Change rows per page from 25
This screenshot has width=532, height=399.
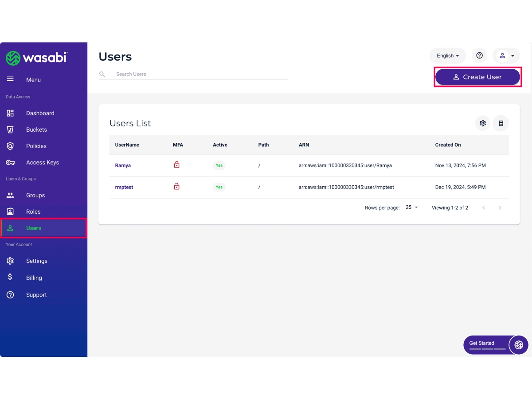click(412, 207)
